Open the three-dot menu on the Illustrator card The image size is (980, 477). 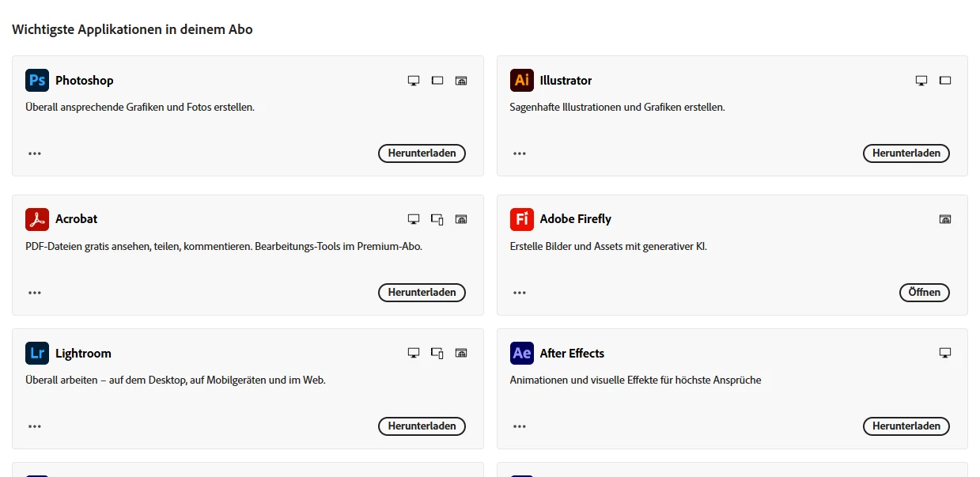coord(520,153)
